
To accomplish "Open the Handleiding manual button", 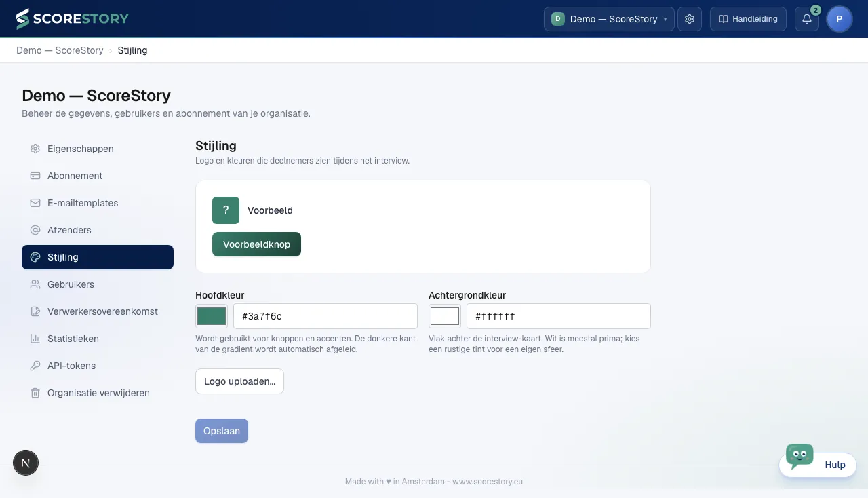I will pos(748,19).
